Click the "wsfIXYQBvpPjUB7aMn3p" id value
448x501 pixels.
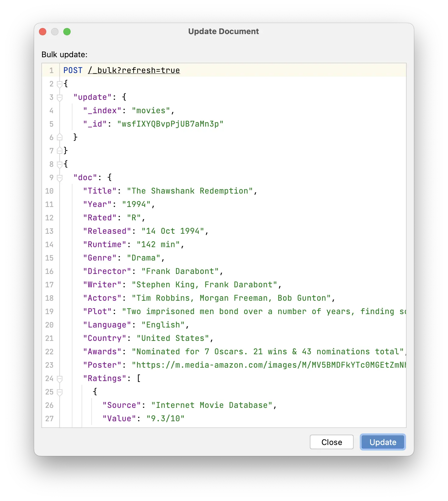tap(170, 124)
